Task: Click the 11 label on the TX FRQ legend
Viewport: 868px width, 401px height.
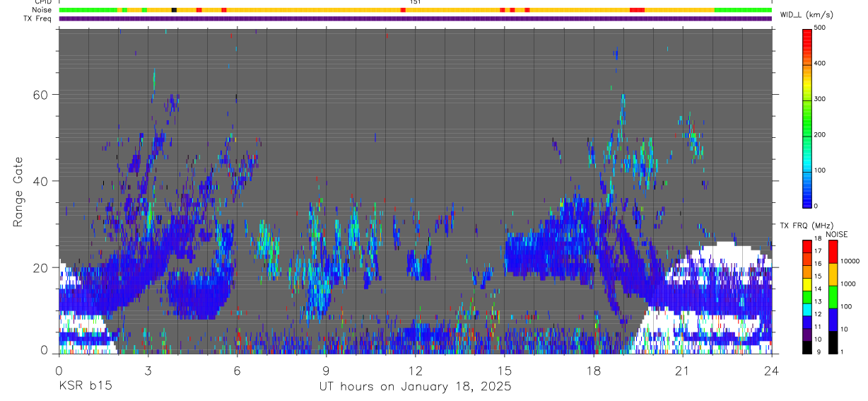Action: pyautogui.click(x=817, y=326)
